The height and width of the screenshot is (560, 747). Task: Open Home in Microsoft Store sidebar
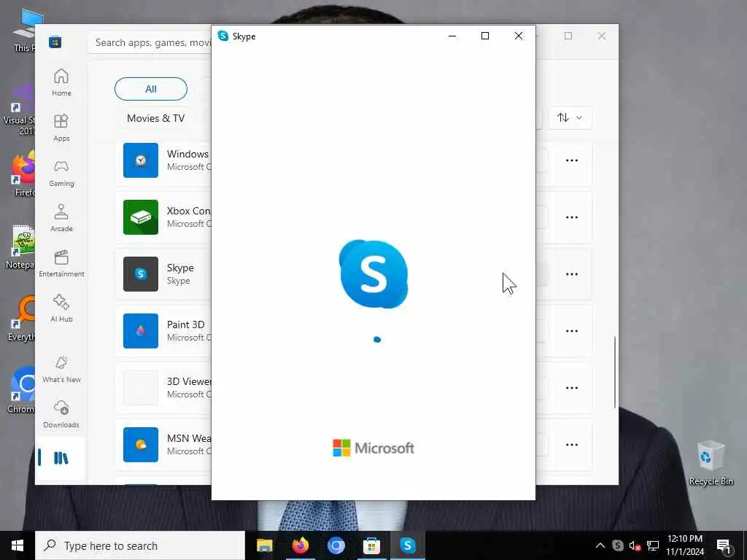[61, 82]
